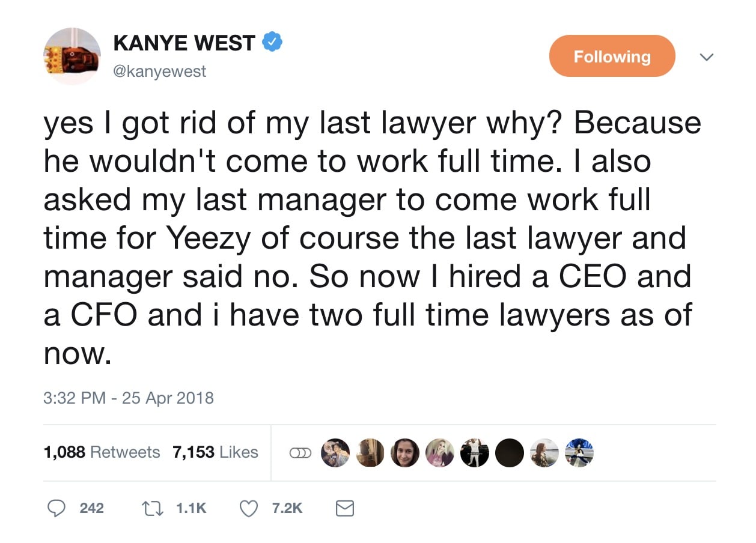Send tweet via the envelope message icon
756x543 pixels.
(344, 509)
